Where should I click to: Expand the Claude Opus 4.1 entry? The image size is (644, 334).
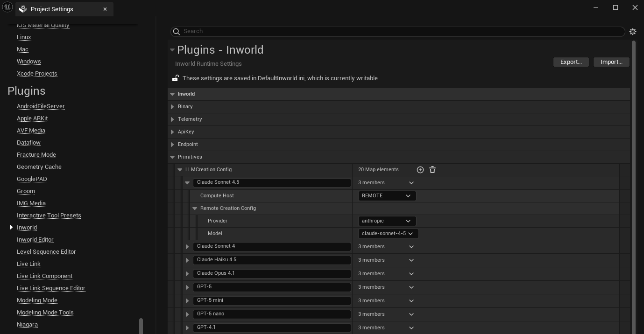[x=187, y=273]
